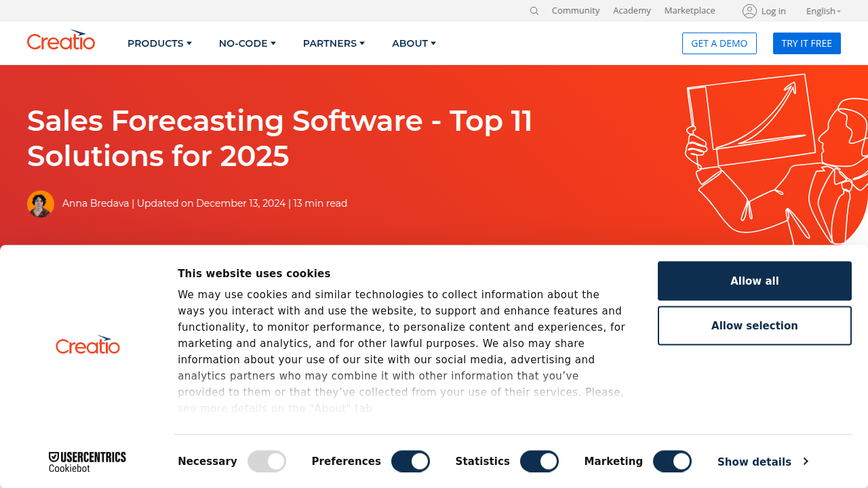This screenshot has width=868, height=488.
Task: Click the Allow selection button
Action: 755,325
